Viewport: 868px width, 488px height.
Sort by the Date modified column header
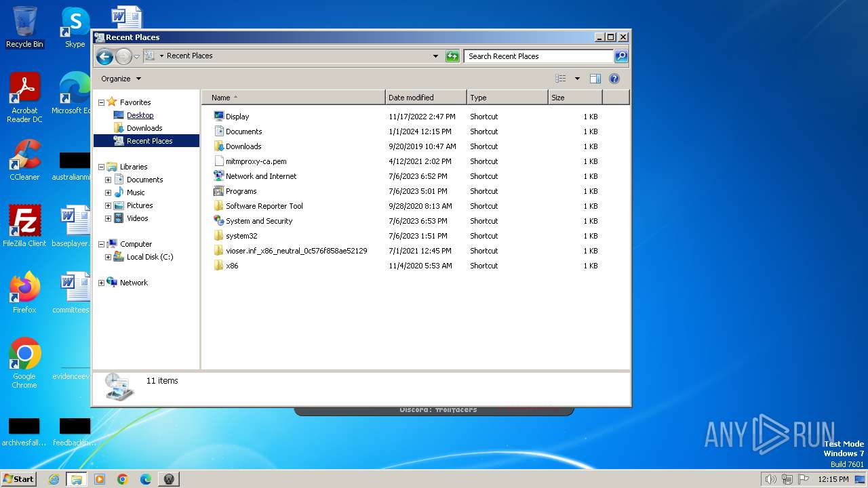(x=426, y=98)
